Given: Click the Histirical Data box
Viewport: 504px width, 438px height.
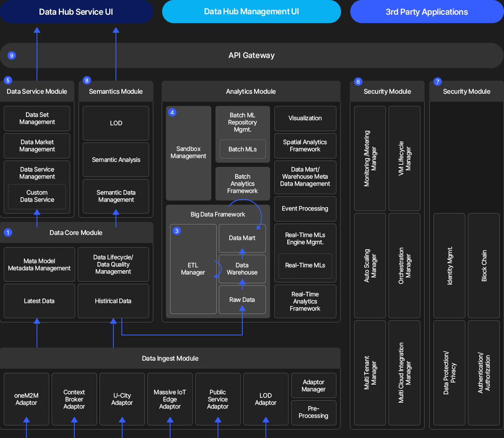Looking at the screenshot, I should tap(113, 301).
